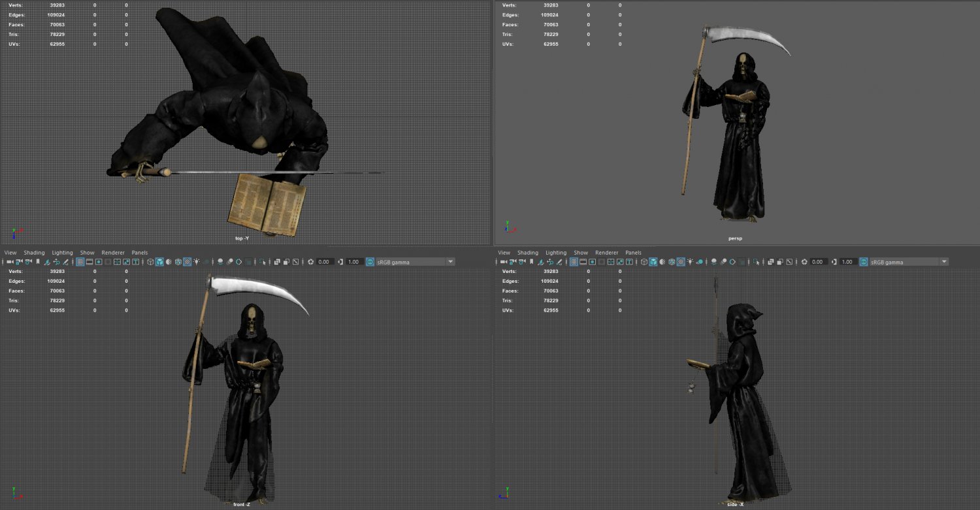Open the sRGB gamma view transform dropdown
Image resolution: width=980 pixels, height=510 pixels.
412,261
